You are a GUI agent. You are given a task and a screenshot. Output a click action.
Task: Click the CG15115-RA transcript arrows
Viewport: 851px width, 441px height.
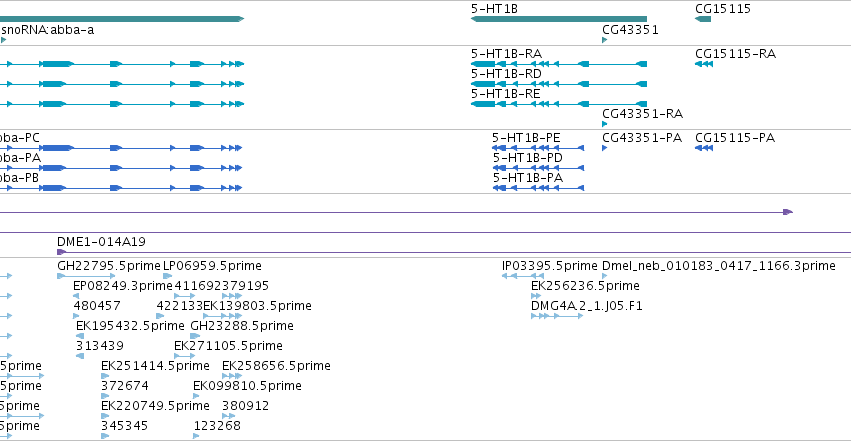tap(704, 64)
